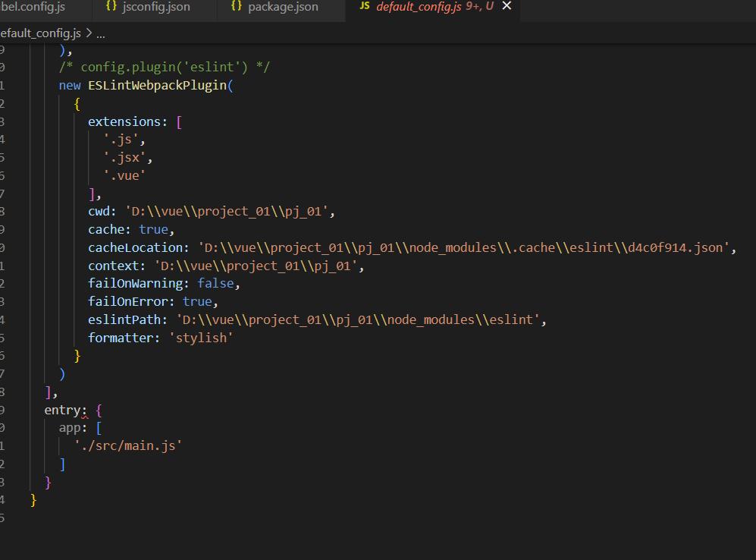The height and width of the screenshot is (560, 756).
Task: Close the default_config.js editor tab
Action: pyautogui.click(x=507, y=7)
